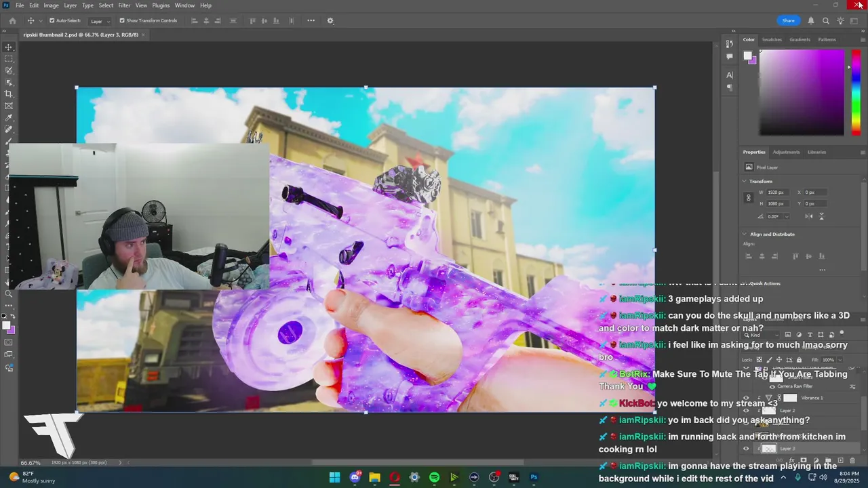This screenshot has height=488, width=868.
Task: Click the foreground color swatch in Color panel
Action: pyautogui.click(x=747, y=56)
